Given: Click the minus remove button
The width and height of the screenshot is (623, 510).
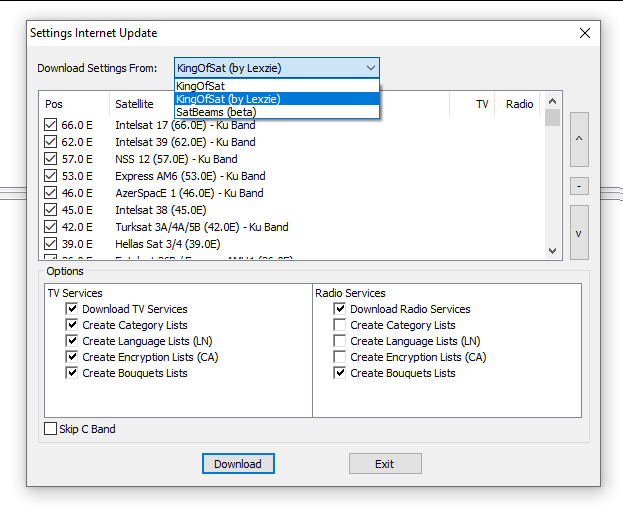Looking at the screenshot, I should 579,186.
